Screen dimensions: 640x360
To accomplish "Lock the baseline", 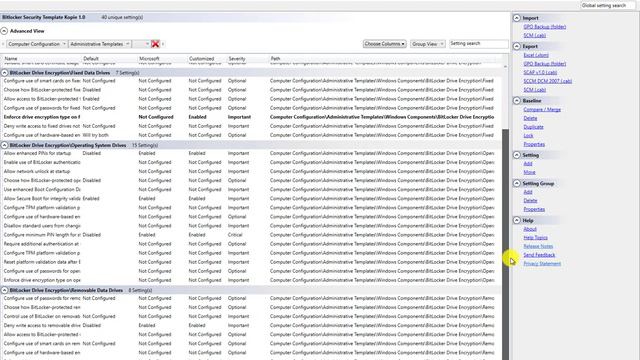I will (x=528, y=136).
